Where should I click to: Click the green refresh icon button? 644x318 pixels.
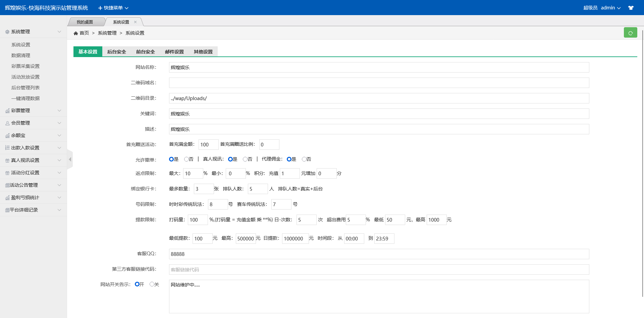630,33
